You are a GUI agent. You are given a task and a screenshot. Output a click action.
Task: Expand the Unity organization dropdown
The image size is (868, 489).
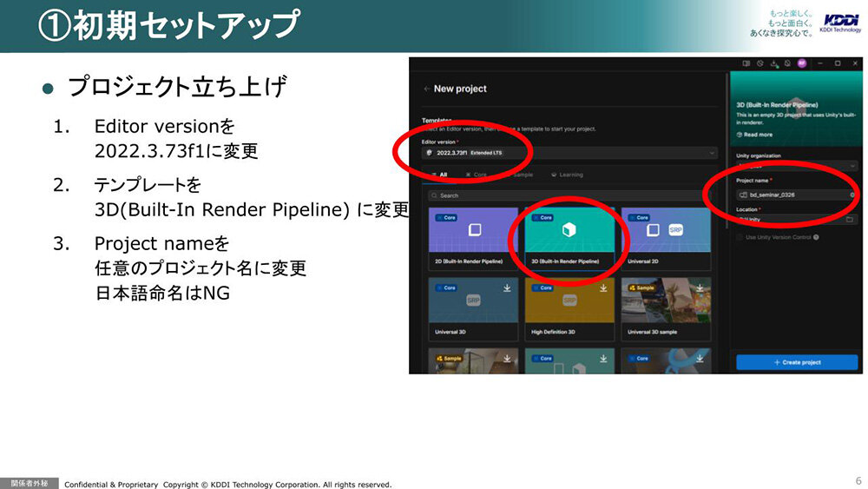(x=794, y=165)
